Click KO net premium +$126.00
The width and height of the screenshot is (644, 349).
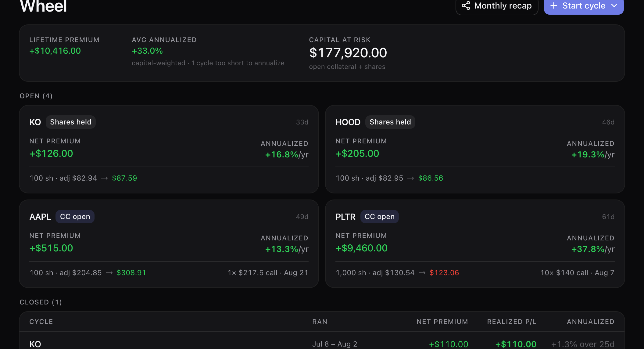click(x=51, y=153)
